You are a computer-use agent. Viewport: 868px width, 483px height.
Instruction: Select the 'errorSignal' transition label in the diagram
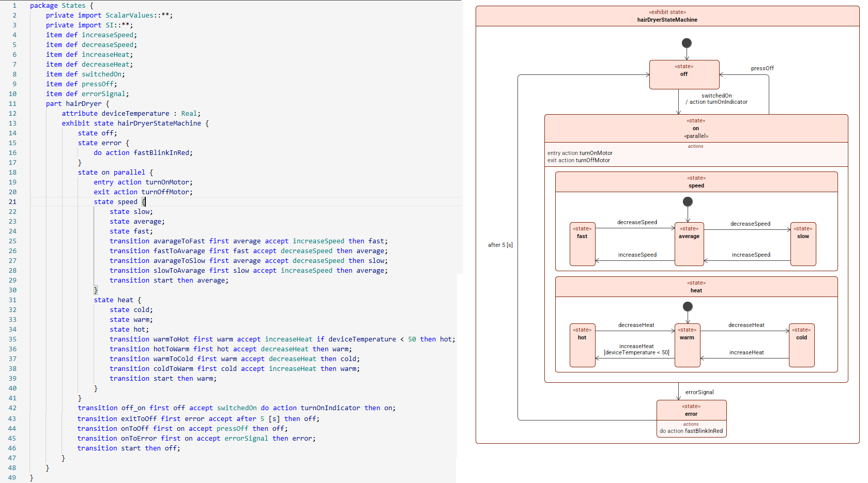[x=699, y=392]
